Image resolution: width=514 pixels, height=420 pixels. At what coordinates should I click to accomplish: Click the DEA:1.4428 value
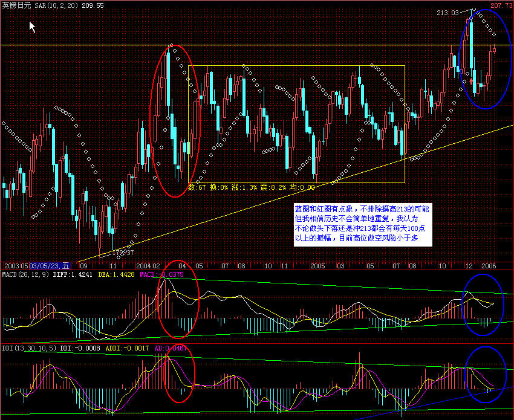coord(116,274)
